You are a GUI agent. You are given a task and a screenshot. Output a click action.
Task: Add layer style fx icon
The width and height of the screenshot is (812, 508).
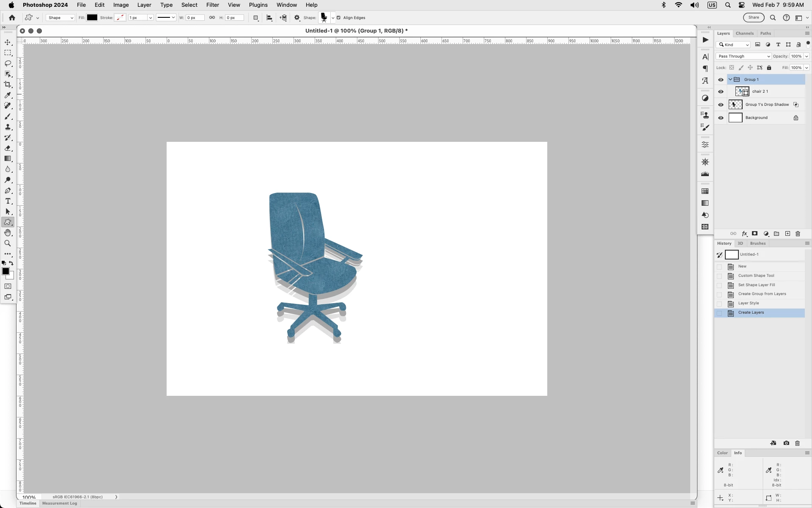point(744,234)
